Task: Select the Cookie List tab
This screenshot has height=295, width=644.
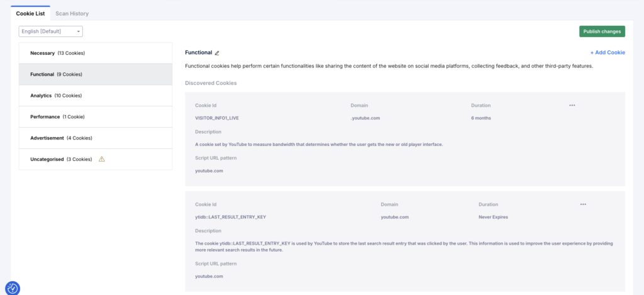Action: click(x=30, y=13)
